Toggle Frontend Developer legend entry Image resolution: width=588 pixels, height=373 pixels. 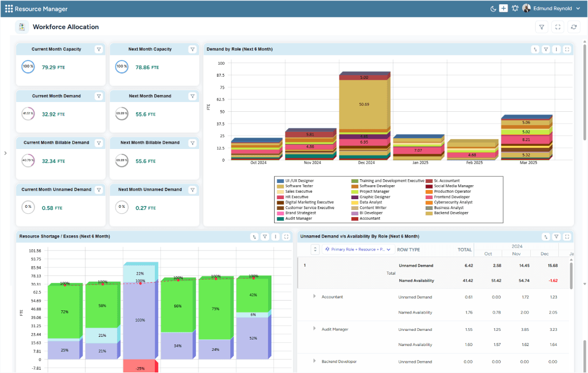click(x=448, y=197)
